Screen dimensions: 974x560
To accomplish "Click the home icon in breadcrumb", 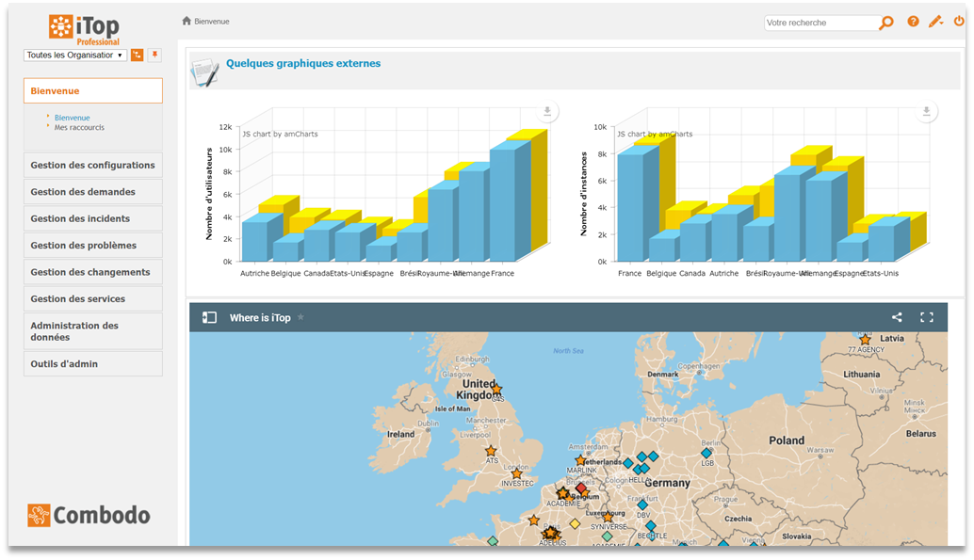I will click(x=187, y=21).
